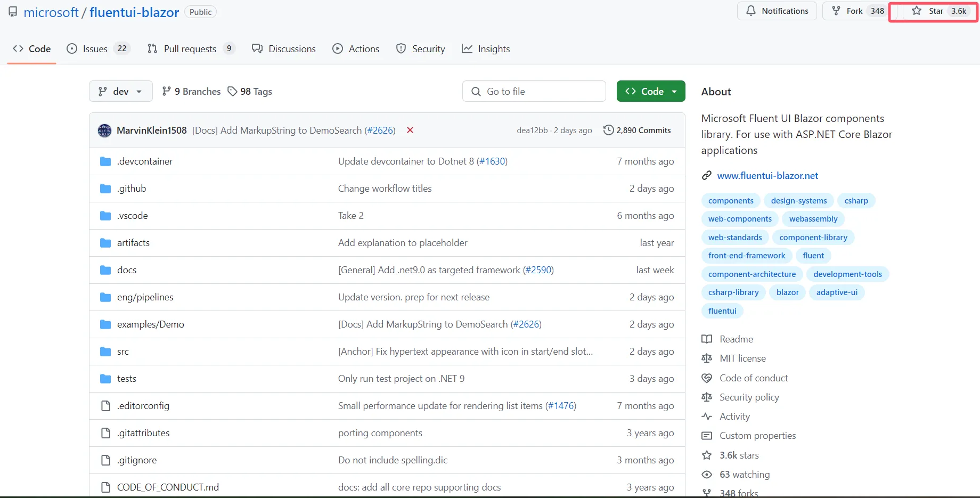The height and width of the screenshot is (498, 980).
Task: Click the Notifications bell icon
Action: point(751,11)
